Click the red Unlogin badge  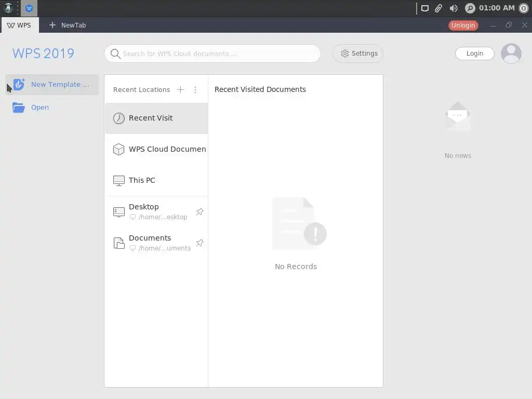click(x=463, y=25)
